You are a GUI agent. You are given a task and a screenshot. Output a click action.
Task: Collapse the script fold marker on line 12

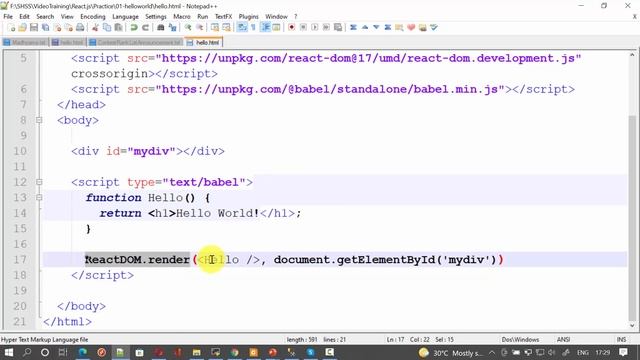point(39,182)
